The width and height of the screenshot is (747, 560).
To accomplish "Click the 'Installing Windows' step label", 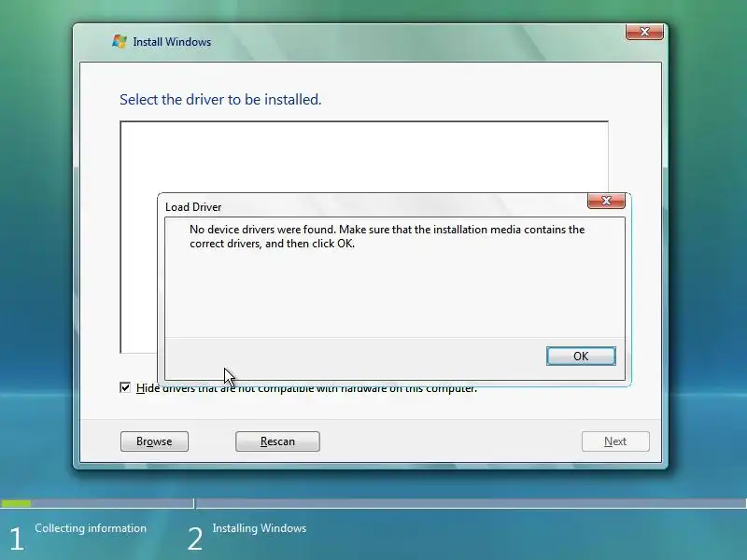I will coord(260,528).
